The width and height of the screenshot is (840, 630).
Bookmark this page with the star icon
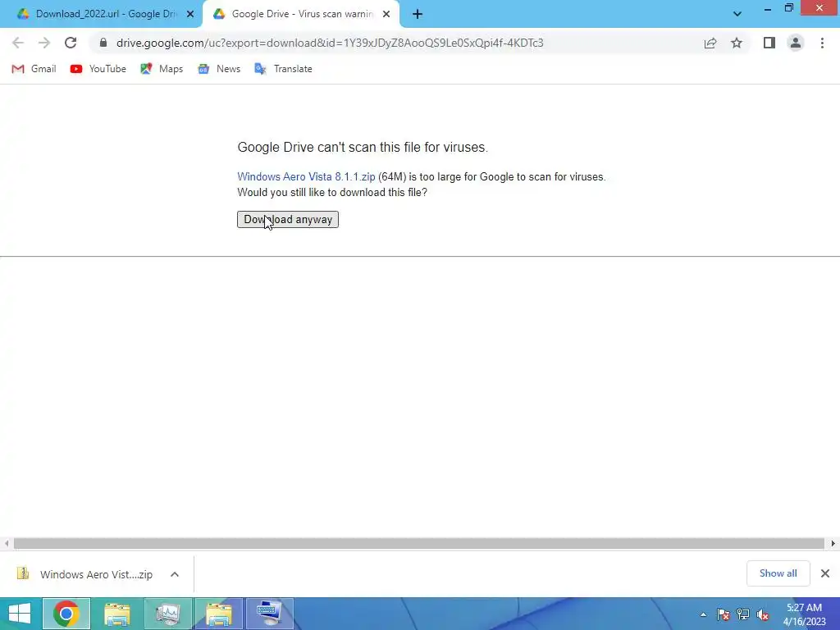(x=737, y=43)
